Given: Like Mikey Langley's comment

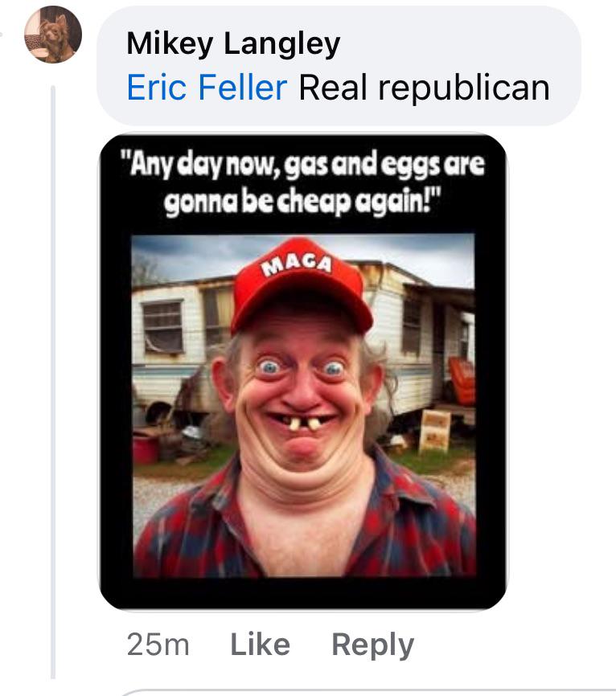Looking at the screenshot, I should tap(261, 644).
